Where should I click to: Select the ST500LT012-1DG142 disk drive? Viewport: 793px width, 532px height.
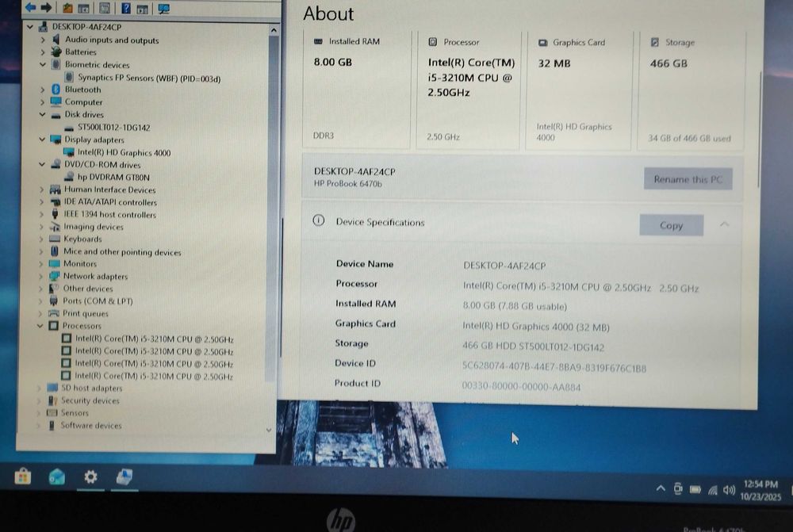(113, 128)
